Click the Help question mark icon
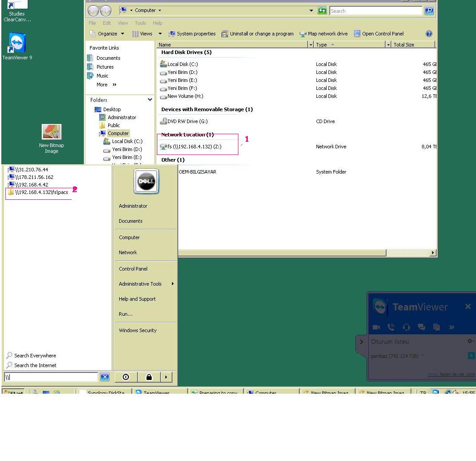This screenshot has height=461, width=476. (429, 34)
